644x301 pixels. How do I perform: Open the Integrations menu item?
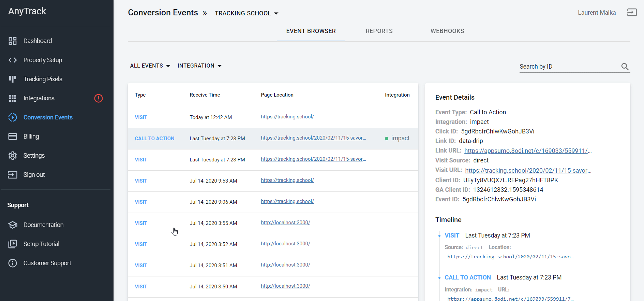pos(39,98)
